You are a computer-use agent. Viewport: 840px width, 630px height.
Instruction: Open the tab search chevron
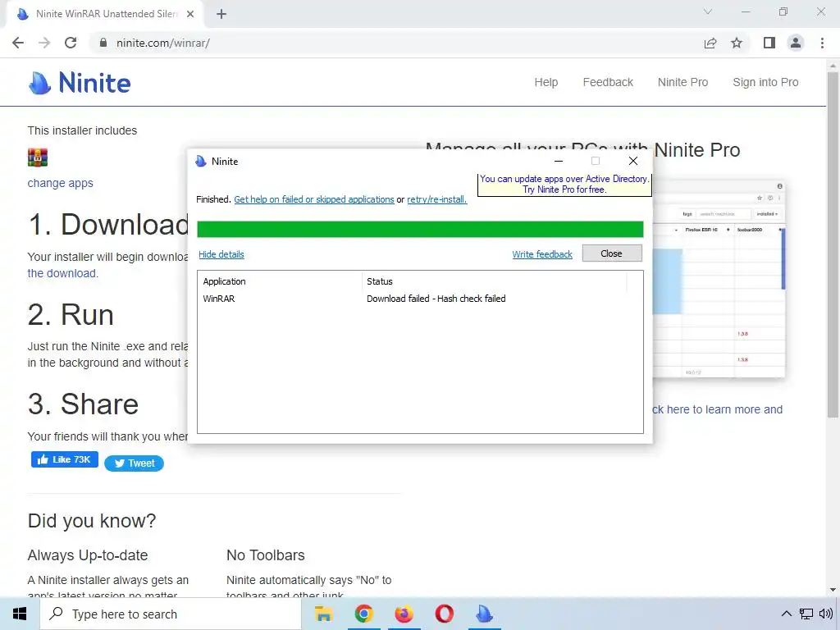[708, 11]
